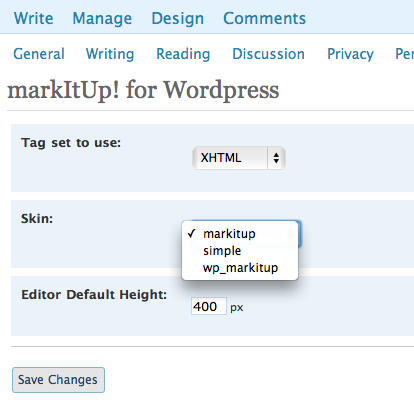This screenshot has width=414, height=409.
Task: Click the tag set dropdown arrows
Action: click(276, 158)
